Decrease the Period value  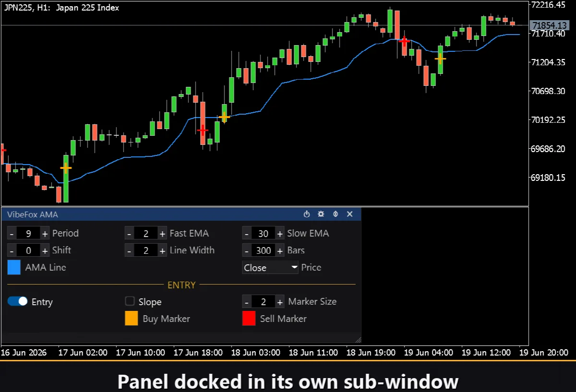click(x=12, y=234)
